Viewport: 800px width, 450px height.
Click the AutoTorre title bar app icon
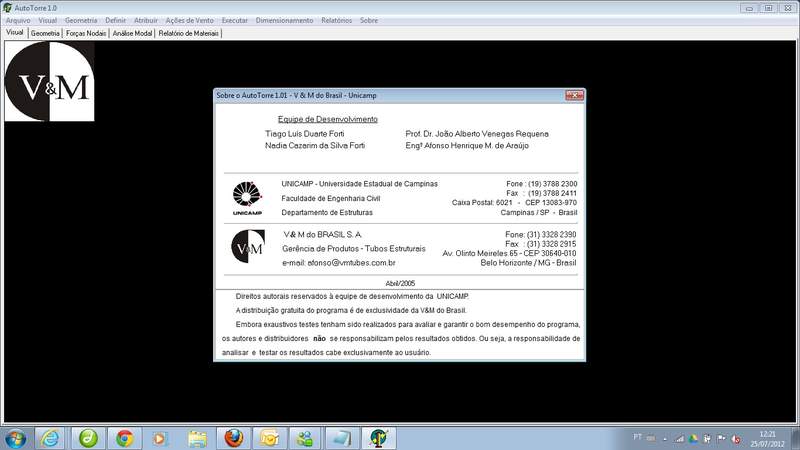[7, 8]
